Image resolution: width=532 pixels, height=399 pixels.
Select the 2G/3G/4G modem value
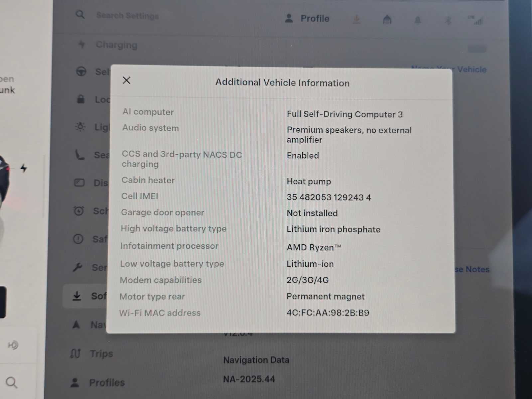(308, 280)
